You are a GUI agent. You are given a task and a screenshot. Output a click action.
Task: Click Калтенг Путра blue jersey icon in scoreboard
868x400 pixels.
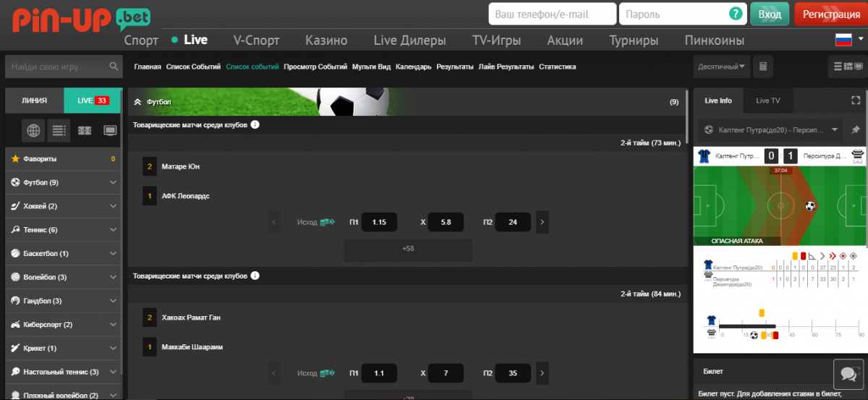coord(705,155)
